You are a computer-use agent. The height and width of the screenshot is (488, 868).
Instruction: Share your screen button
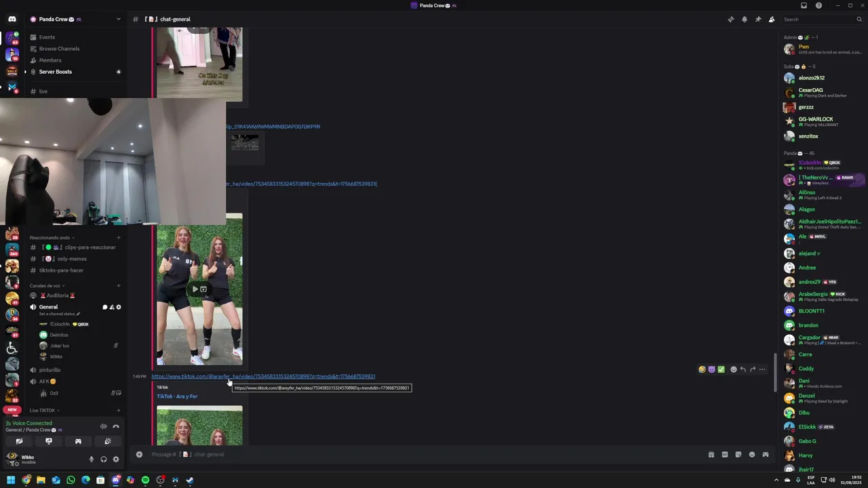[x=49, y=441]
